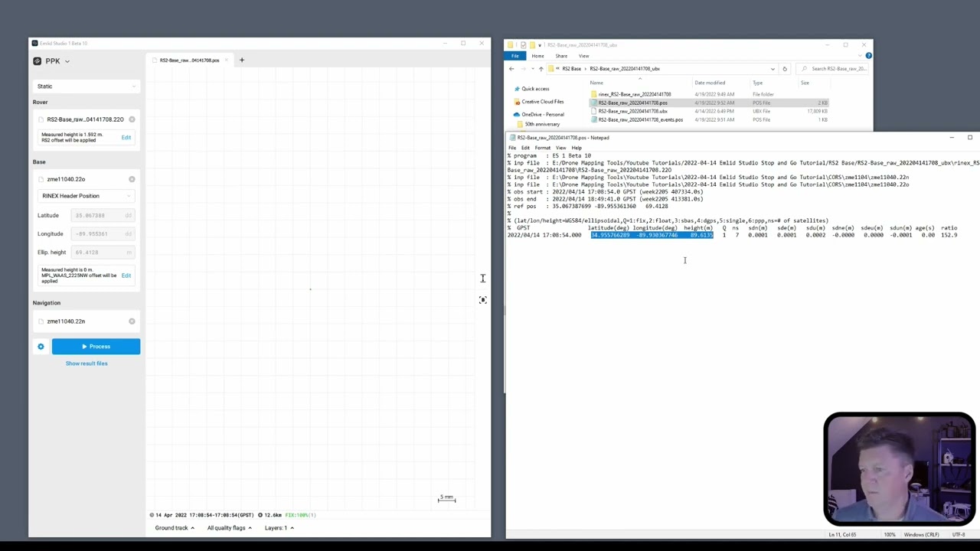The image size is (980, 551).
Task: Open the Share tab in File Explorer
Action: click(561, 56)
